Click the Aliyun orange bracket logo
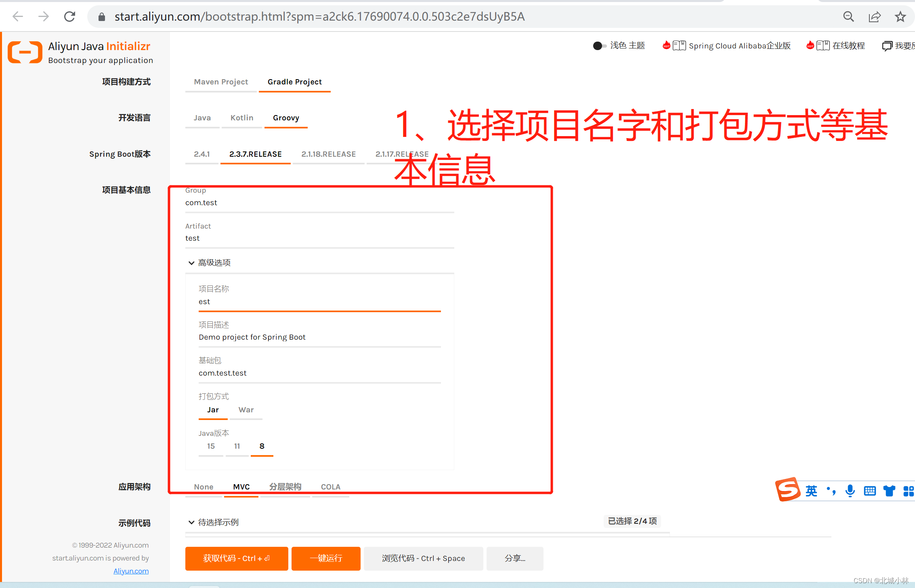 coord(25,52)
